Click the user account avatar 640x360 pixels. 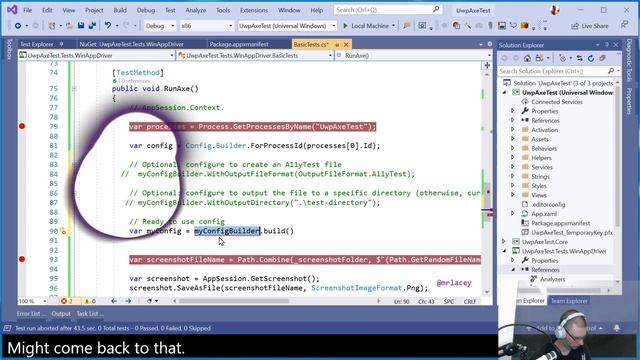click(555, 10)
